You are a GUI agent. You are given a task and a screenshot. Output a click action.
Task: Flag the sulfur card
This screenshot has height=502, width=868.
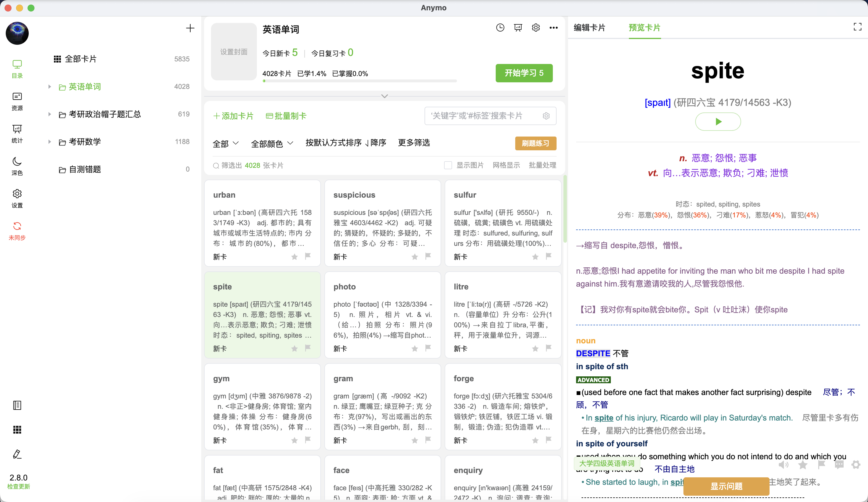549,256
